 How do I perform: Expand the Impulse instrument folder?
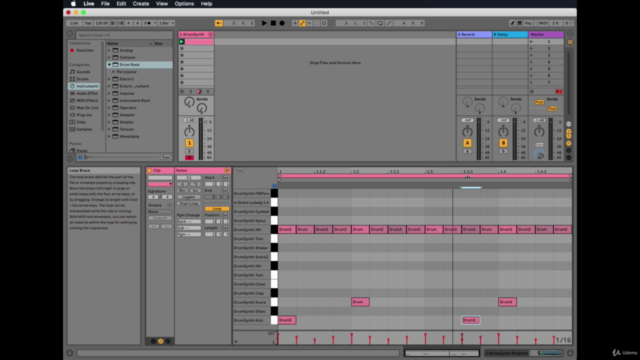[109, 93]
